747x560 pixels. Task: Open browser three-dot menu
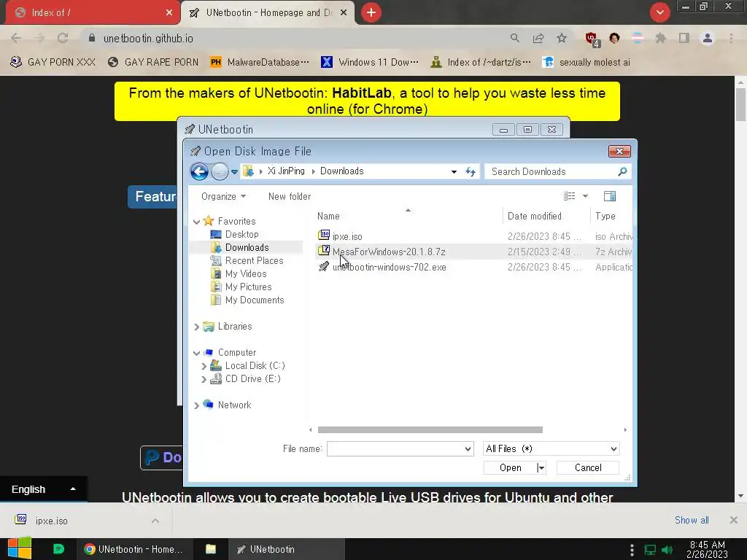[x=731, y=38]
